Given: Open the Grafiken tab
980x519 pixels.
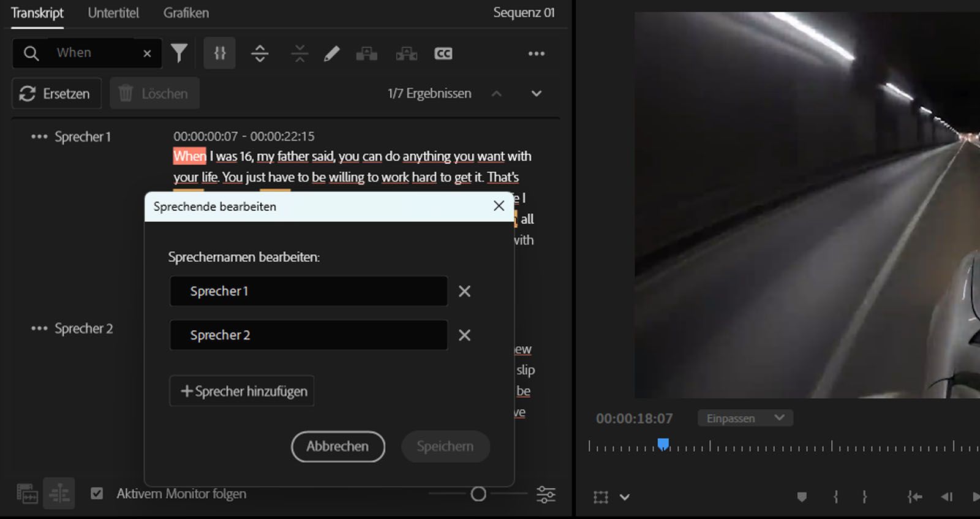Looking at the screenshot, I should point(186,13).
